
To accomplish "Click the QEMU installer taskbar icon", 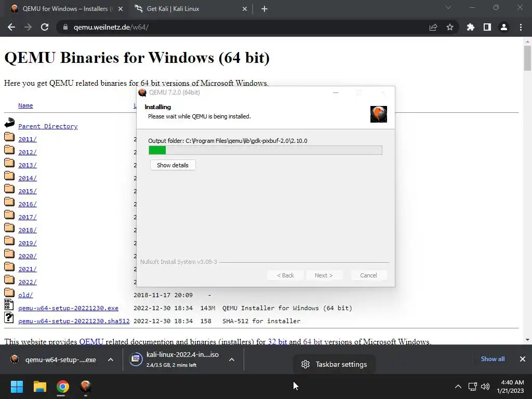I will pyautogui.click(x=86, y=387).
